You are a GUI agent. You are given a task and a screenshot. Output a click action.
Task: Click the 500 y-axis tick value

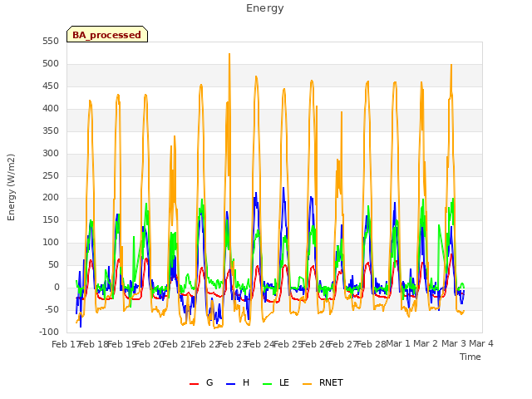[x=51, y=64]
